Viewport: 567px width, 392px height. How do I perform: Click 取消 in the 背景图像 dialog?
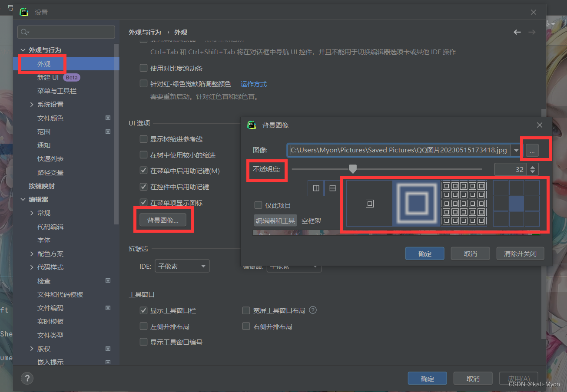[x=471, y=254]
